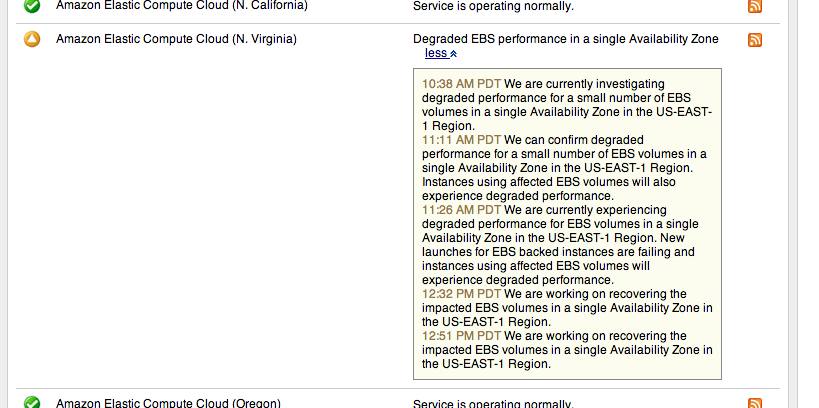Click the "New launches for EBS backed instances" sentence
The height and width of the screenshot is (408, 819).
[560, 252]
